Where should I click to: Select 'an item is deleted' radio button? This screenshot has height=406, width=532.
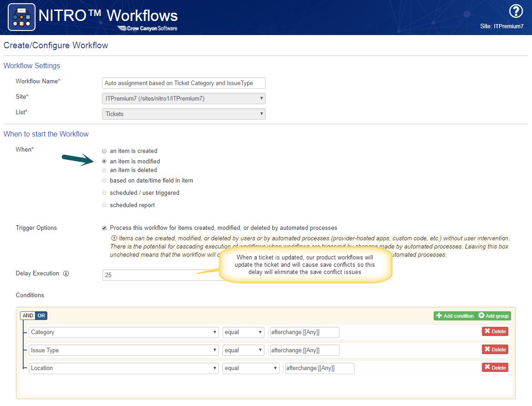click(x=104, y=170)
